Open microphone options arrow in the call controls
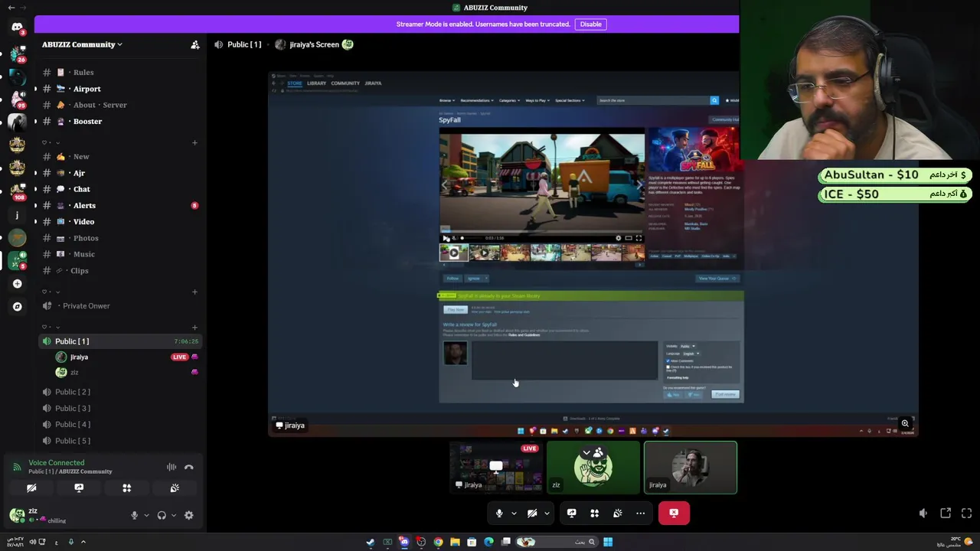 tap(514, 513)
